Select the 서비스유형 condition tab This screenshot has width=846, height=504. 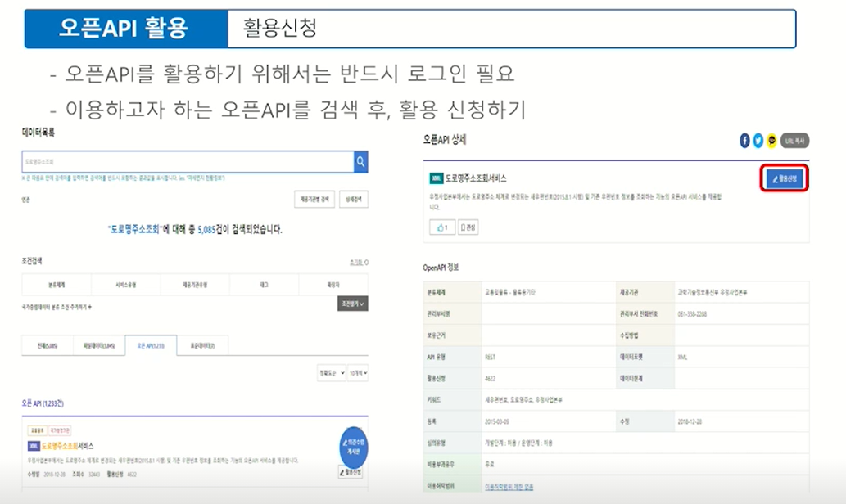126,285
